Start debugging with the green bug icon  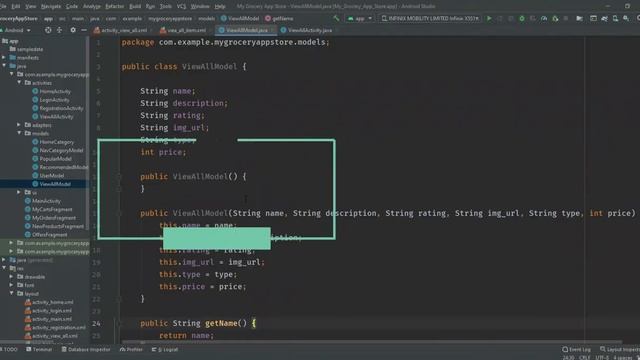click(x=522, y=18)
